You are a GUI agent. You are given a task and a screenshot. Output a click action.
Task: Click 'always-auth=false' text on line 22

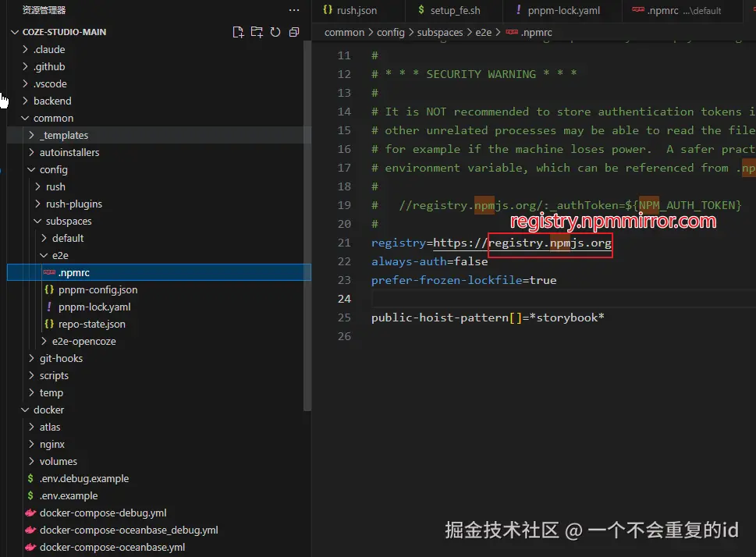429,261
